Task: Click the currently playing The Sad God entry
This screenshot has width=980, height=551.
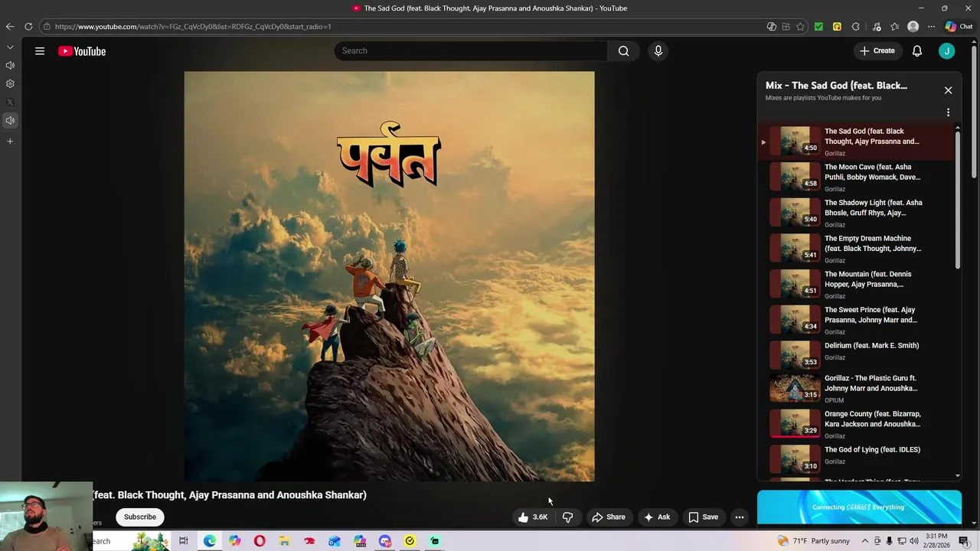Action: coord(856,142)
